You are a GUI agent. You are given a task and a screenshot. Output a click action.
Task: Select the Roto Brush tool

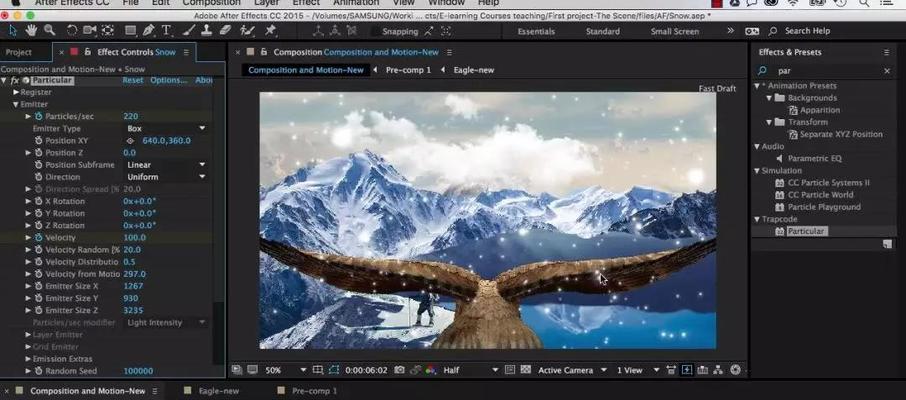pyautogui.click(x=248, y=31)
